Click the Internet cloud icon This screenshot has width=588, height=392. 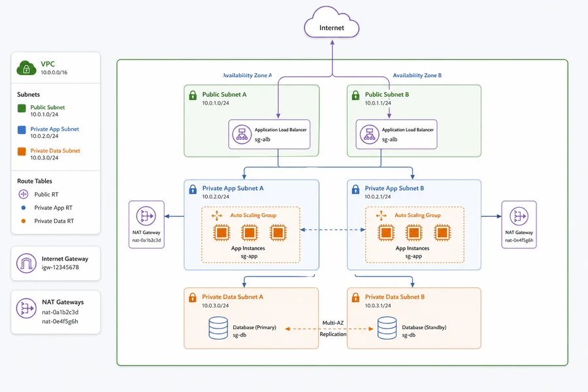pyautogui.click(x=331, y=22)
